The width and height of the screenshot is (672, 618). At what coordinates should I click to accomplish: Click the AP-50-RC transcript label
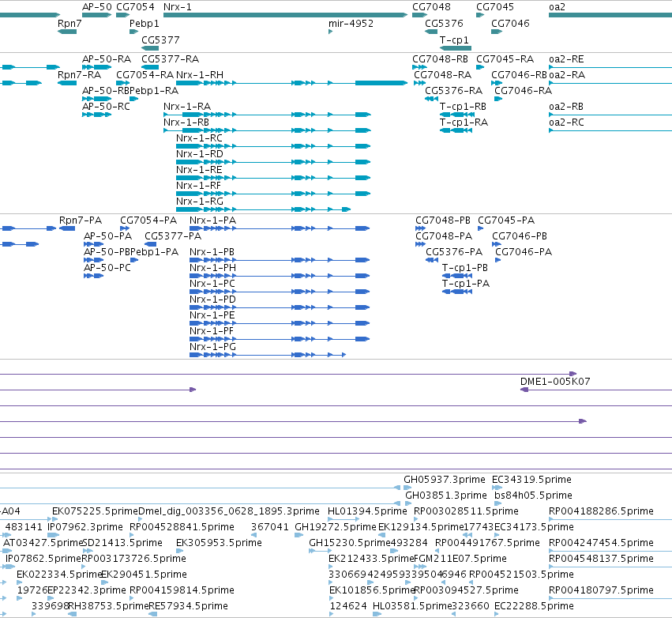click(106, 107)
